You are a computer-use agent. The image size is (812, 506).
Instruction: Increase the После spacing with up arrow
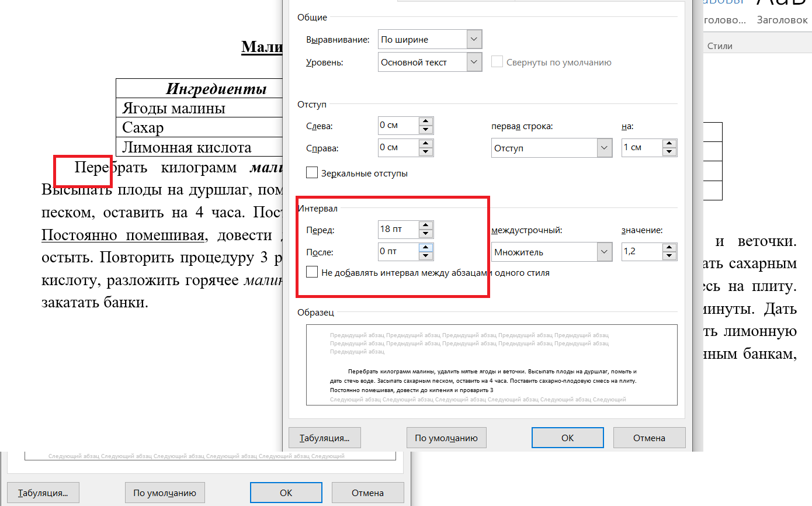coord(426,248)
